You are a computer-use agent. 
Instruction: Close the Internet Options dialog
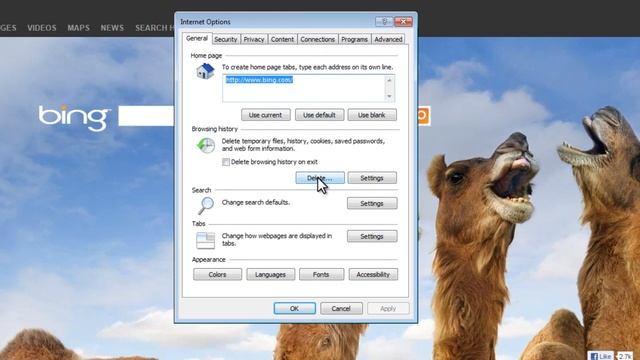tap(403, 22)
